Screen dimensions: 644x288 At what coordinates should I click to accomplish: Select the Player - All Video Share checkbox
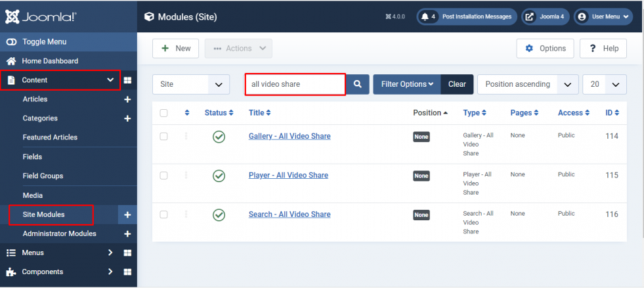point(163,176)
